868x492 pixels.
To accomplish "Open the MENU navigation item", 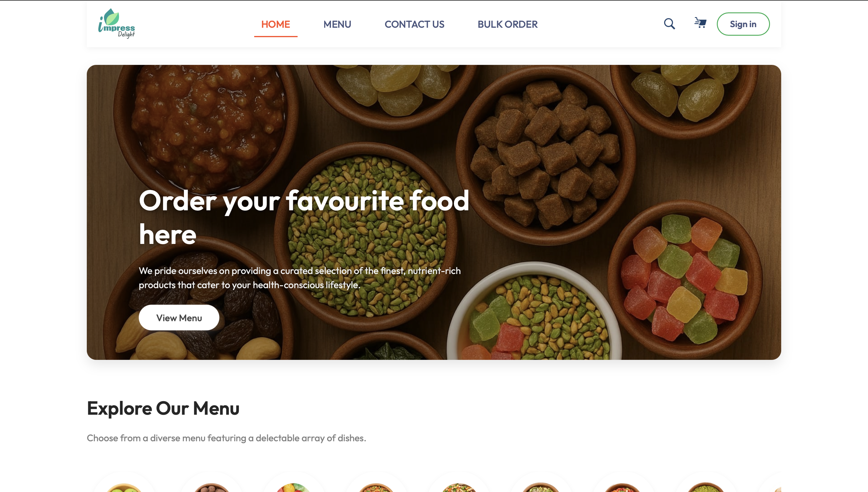I will pyautogui.click(x=337, y=24).
